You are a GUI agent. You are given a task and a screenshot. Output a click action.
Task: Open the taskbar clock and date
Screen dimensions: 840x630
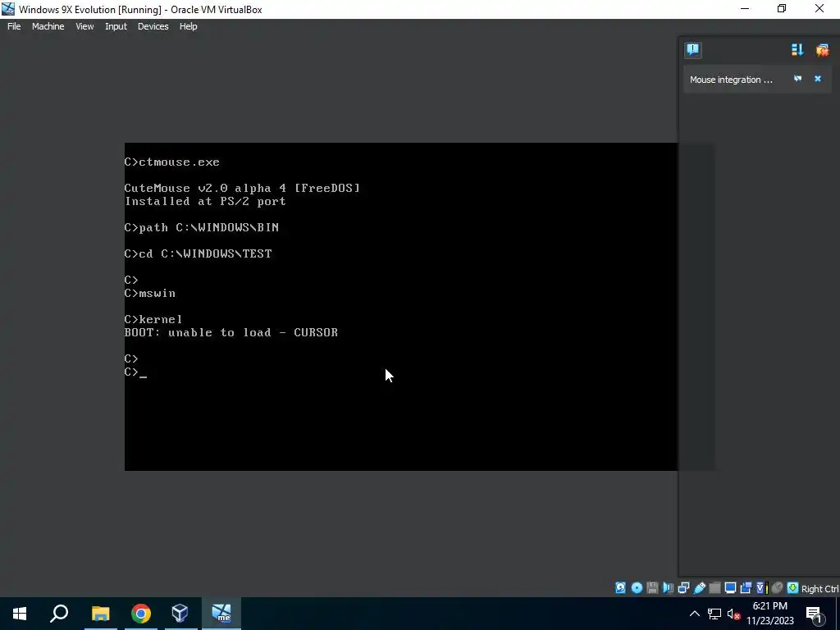[x=769, y=614]
